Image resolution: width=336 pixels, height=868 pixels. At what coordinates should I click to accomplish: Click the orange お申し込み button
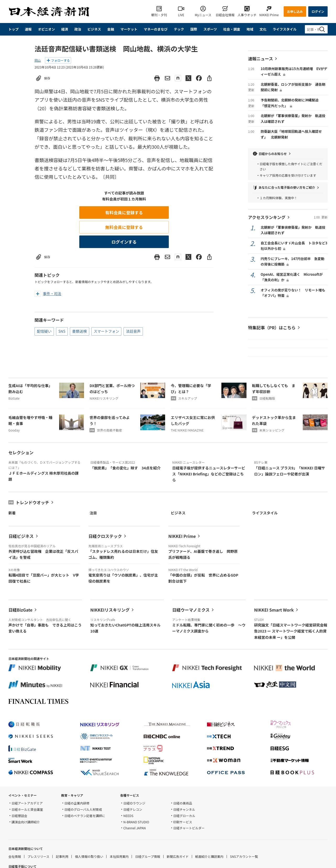[295, 12]
